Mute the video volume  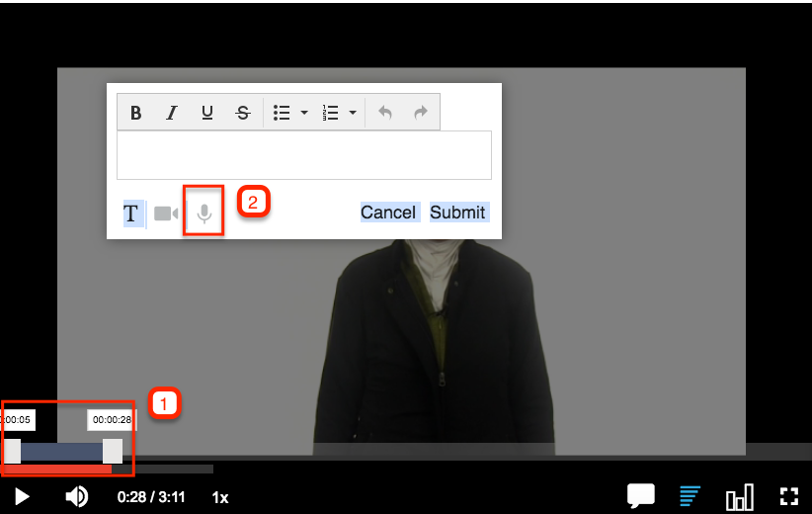pyautogui.click(x=76, y=496)
